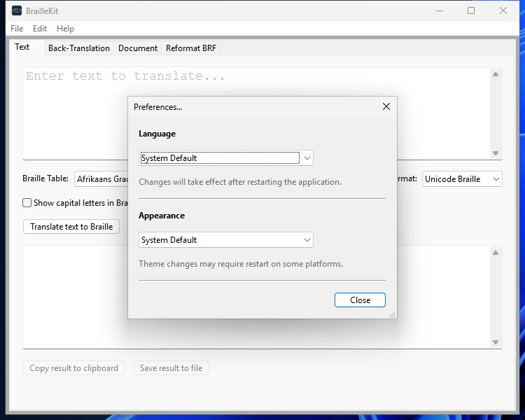Close the Preferences dialog with X
Screen dimensions: 525x420
(x=386, y=106)
